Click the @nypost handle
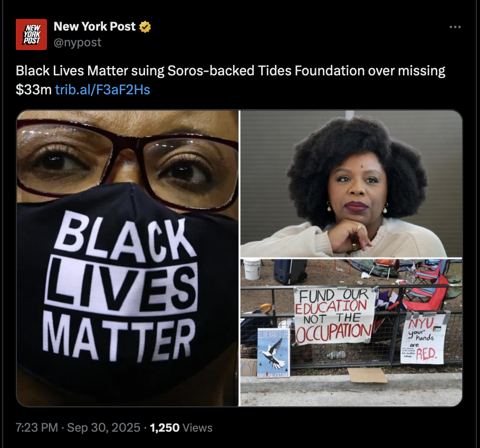This screenshot has width=480, height=448. [78, 43]
